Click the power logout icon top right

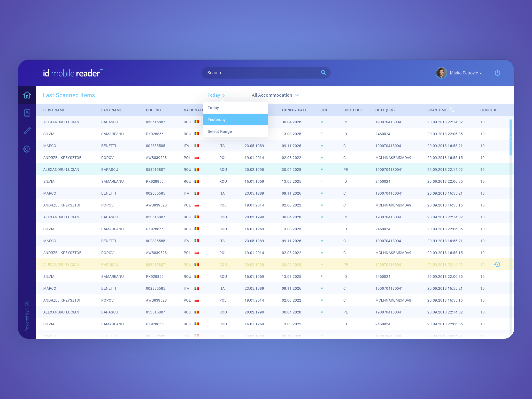pos(497,73)
